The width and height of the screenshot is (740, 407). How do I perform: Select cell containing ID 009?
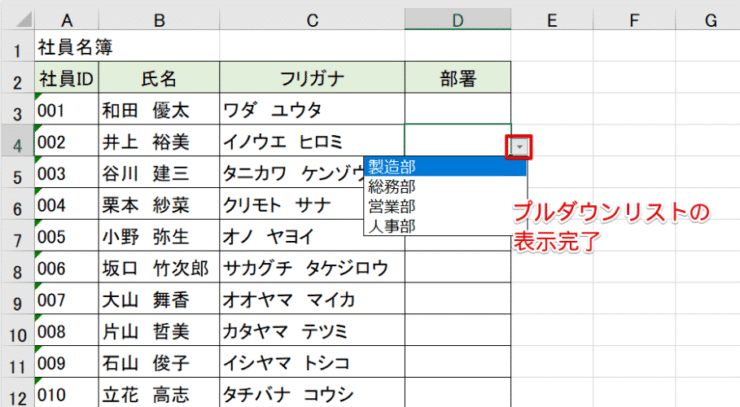click(67, 362)
